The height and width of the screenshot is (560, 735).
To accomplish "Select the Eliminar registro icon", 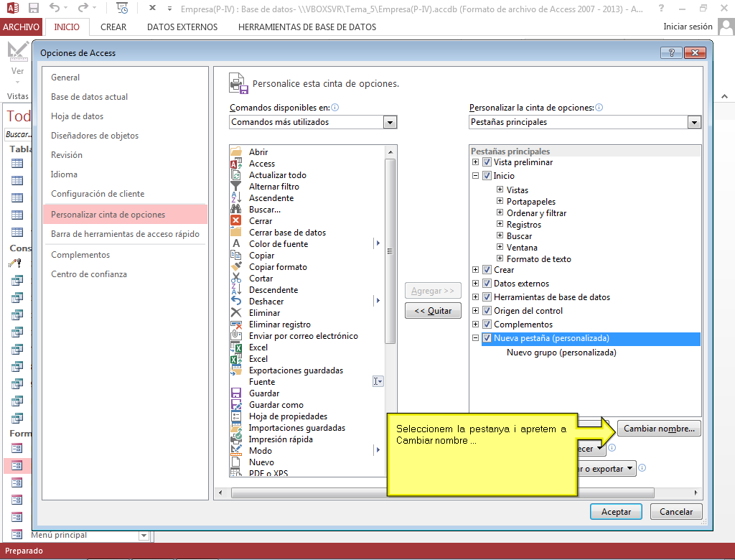I will point(236,325).
